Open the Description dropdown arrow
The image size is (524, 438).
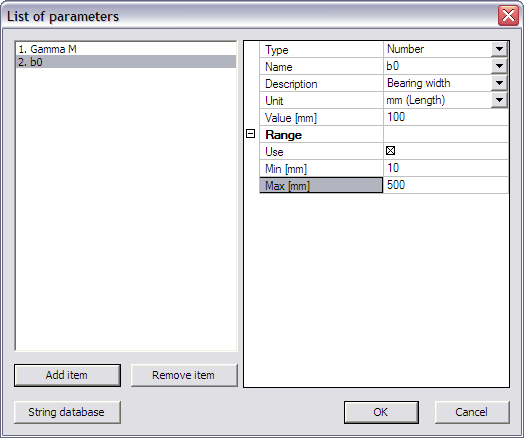click(x=499, y=83)
